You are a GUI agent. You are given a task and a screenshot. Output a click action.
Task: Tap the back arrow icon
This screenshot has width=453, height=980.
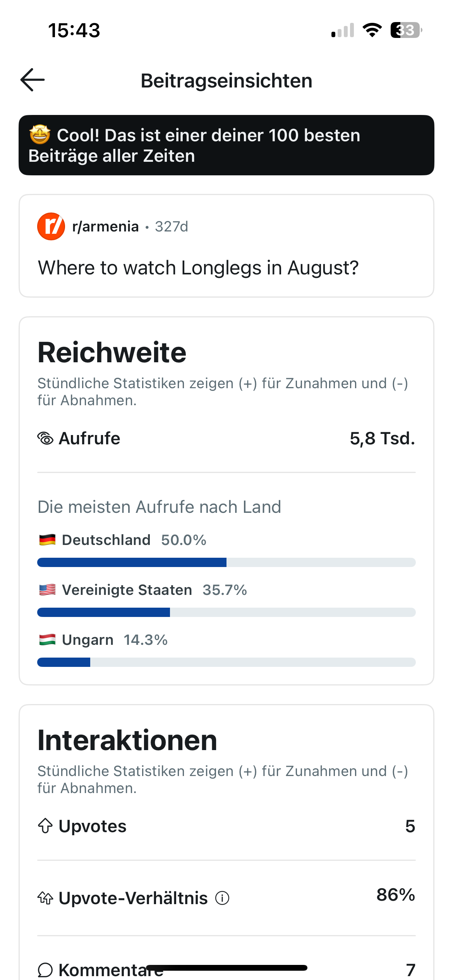pos(33,80)
